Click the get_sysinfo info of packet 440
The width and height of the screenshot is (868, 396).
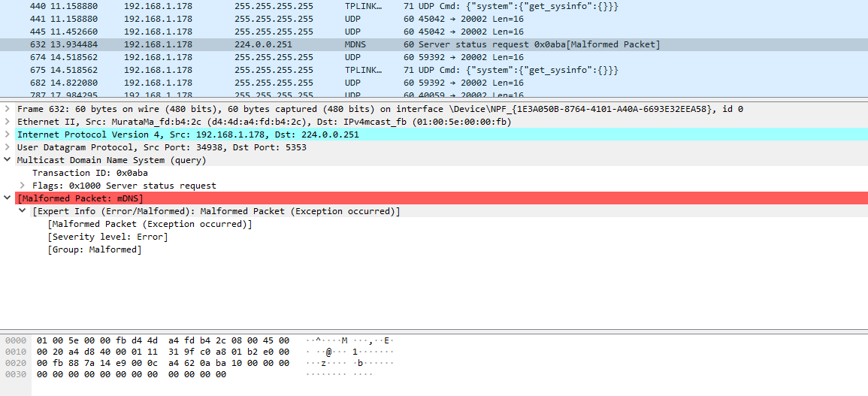(518, 7)
